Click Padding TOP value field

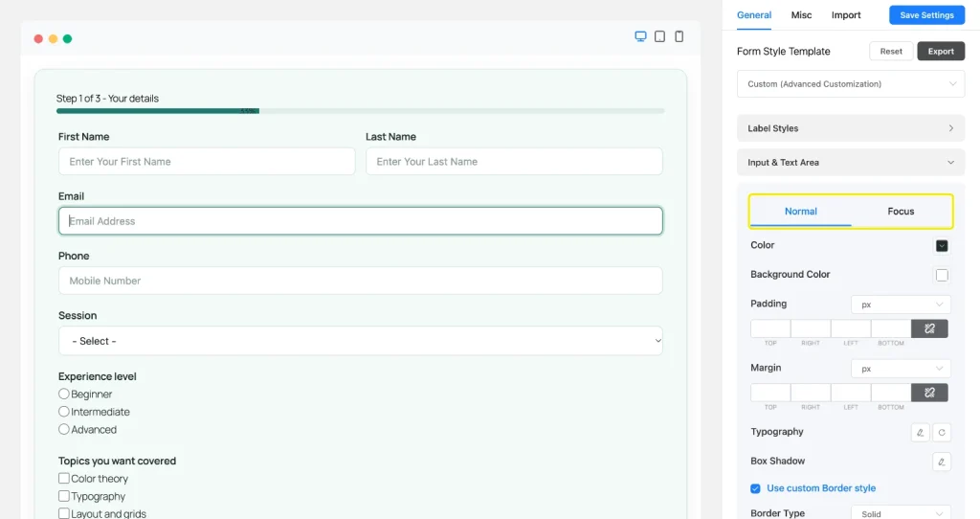point(770,328)
